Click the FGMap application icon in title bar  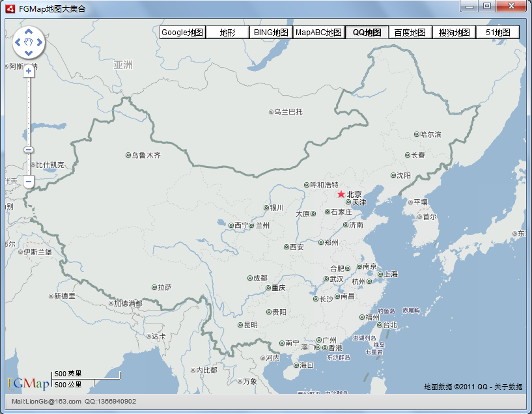[10, 9]
